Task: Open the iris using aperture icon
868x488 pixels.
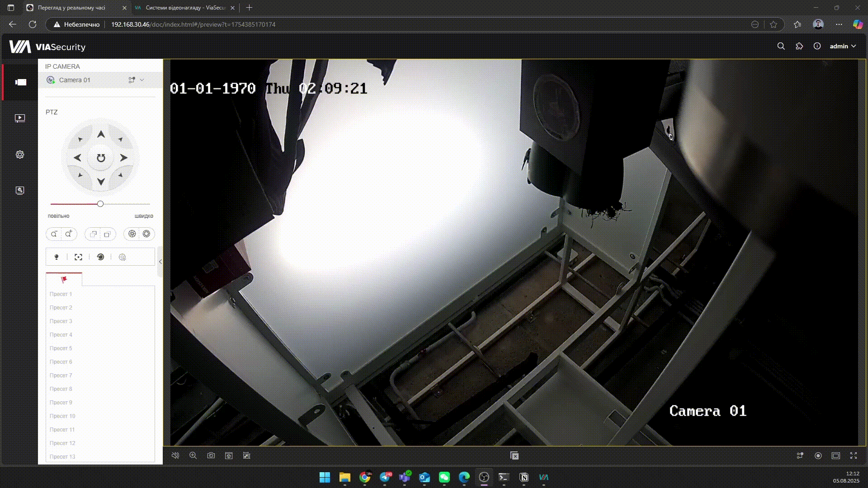Action: pos(146,234)
